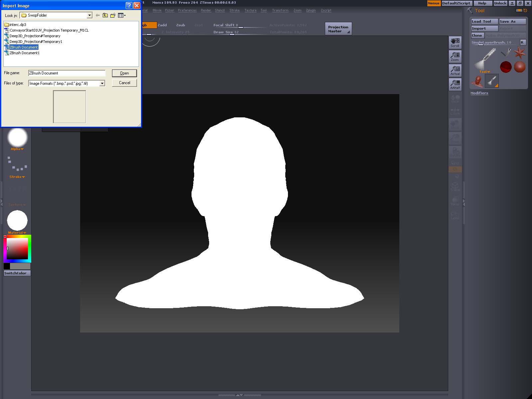Click the AAHalf view icon
Screen dimensions: 532x399
point(455,84)
